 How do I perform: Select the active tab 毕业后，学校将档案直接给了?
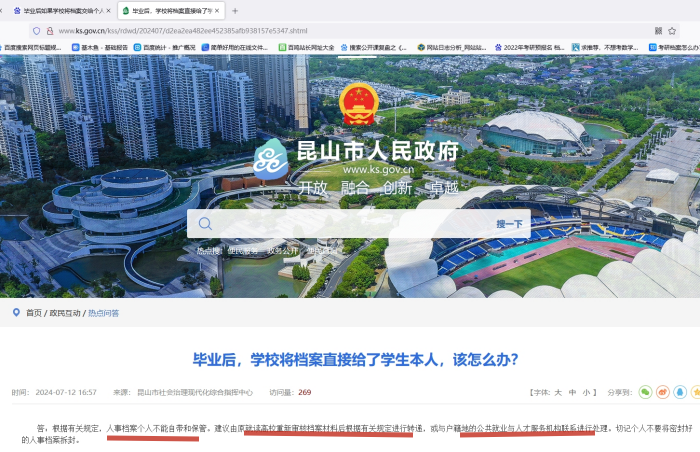(x=171, y=11)
